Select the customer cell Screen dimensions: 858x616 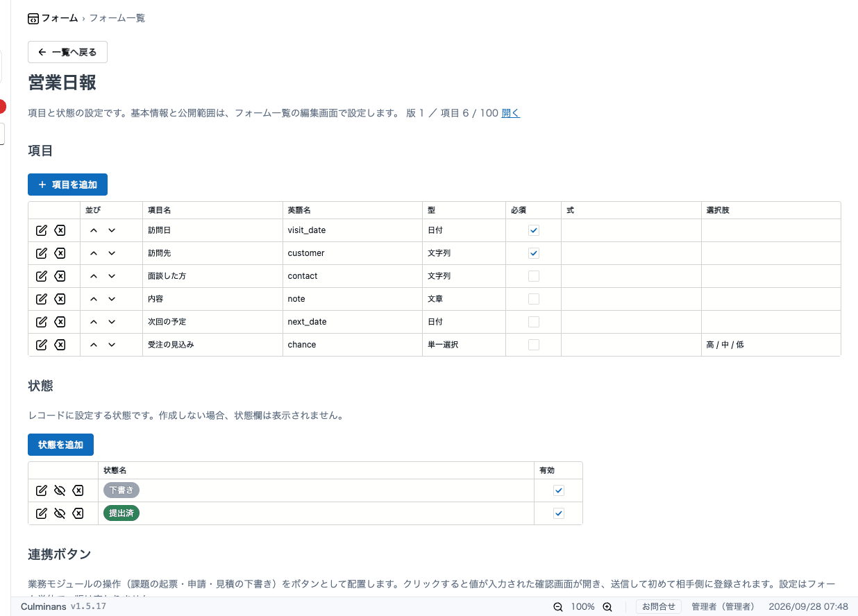click(353, 253)
